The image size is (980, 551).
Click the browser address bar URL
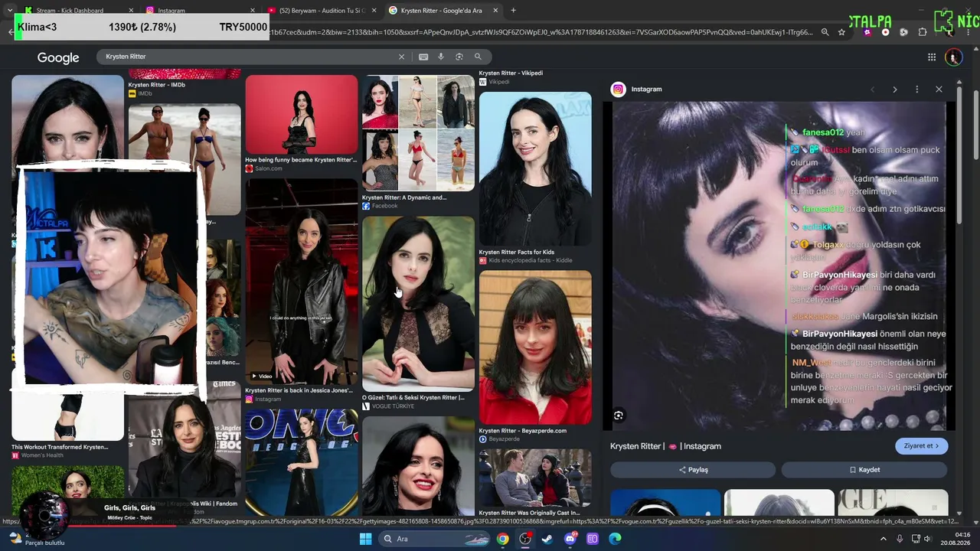(542, 32)
